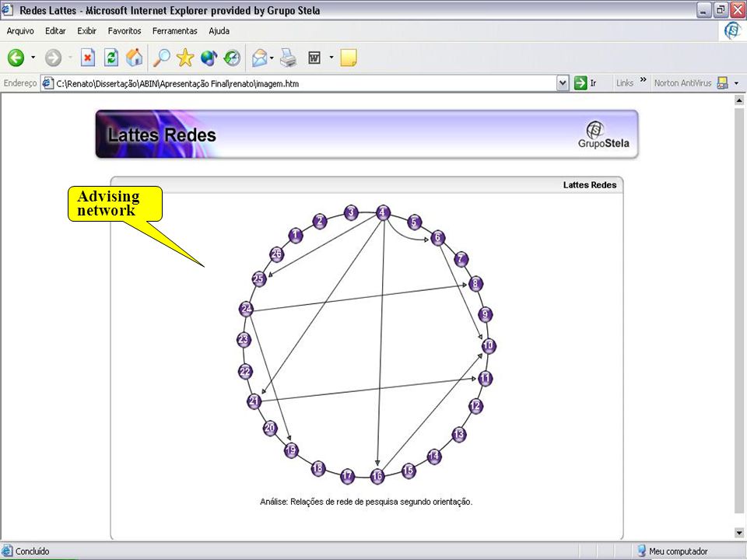747x560 pixels.
Task: Print the page with printer icon
Action: (288, 58)
